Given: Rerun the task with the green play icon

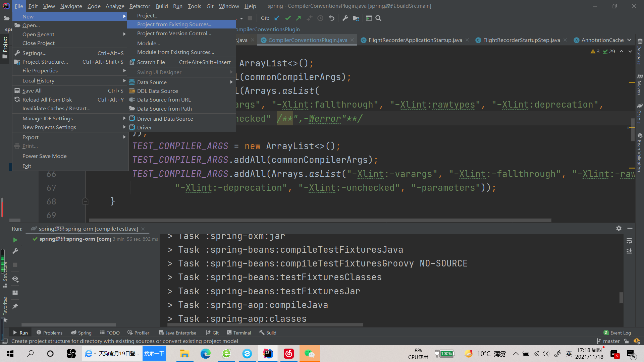Looking at the screenshot, I should (x=15, y=240).
